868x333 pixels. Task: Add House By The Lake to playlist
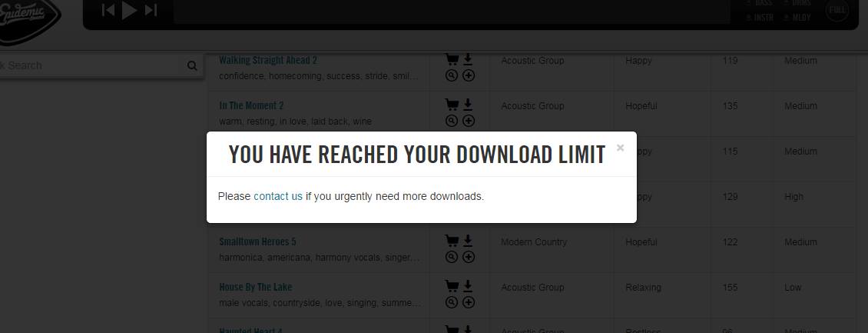[x=469, y=302]
